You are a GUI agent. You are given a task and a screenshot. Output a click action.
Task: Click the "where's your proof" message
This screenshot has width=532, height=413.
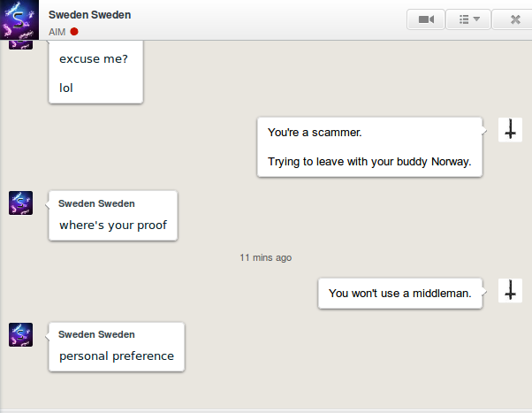point(113,225)
